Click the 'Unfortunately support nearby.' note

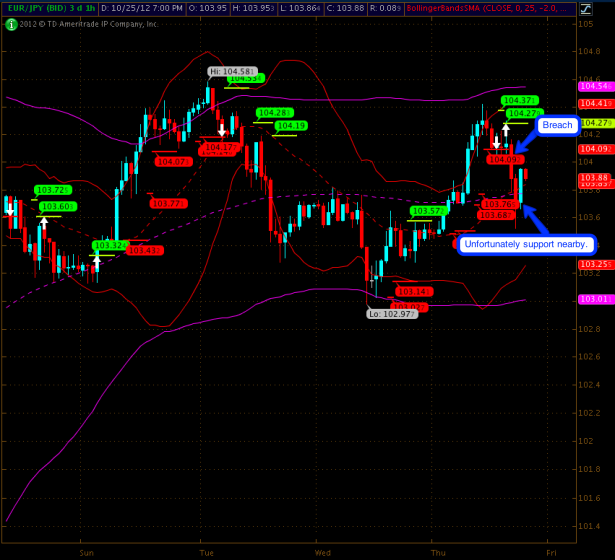[x=527, y=244]
